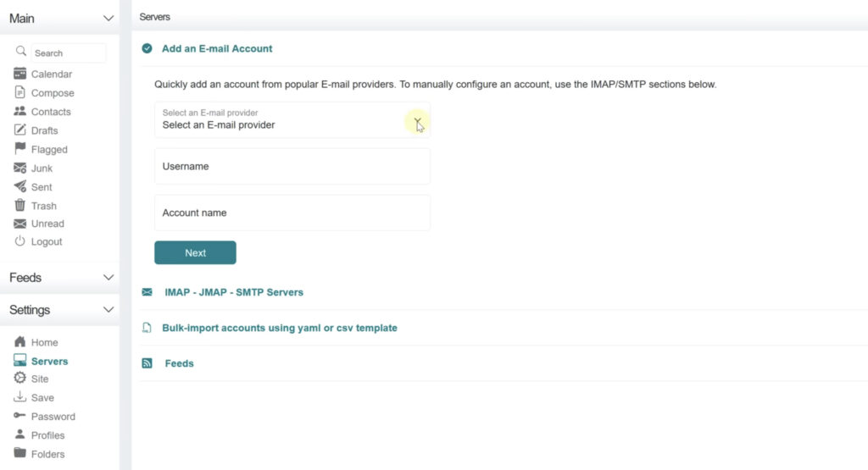Expand IMAP - JMAP - SMTP Servers section
The height and width of the screenshot is (470, 868).
coord(233,292)
